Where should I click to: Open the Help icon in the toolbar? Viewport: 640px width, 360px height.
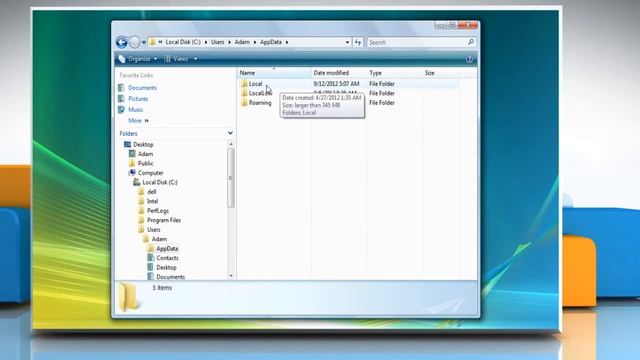click(469, 60)
